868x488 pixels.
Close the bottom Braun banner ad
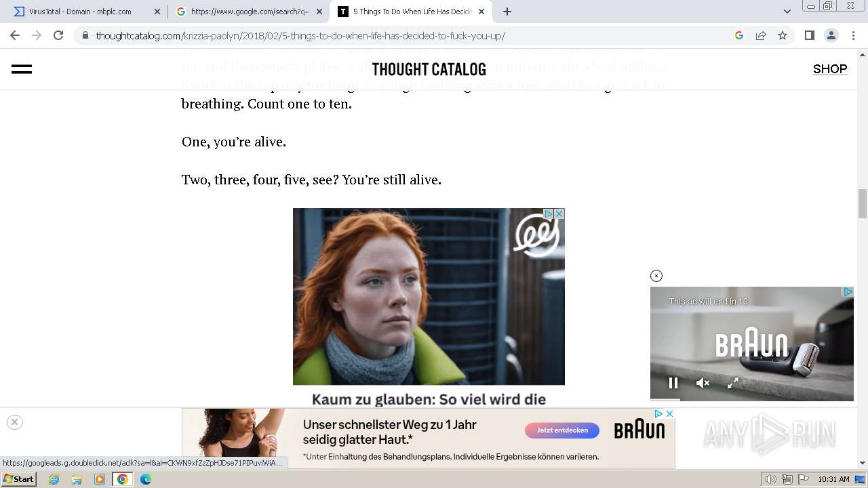point(669,413)
